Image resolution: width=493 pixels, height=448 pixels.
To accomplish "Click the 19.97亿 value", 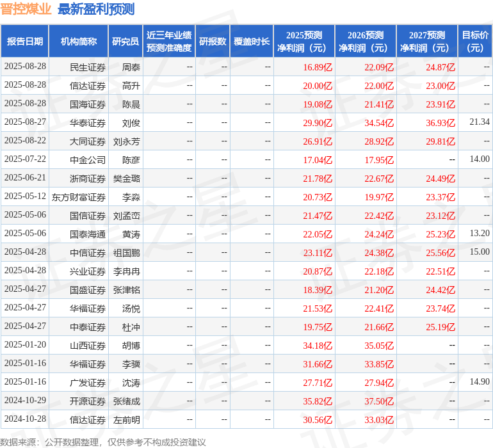I will [x=379, y=197].
